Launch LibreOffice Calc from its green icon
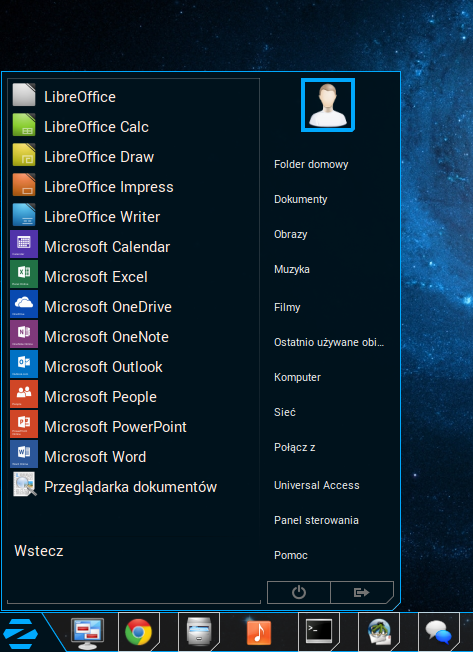 (x=24, y=125)
